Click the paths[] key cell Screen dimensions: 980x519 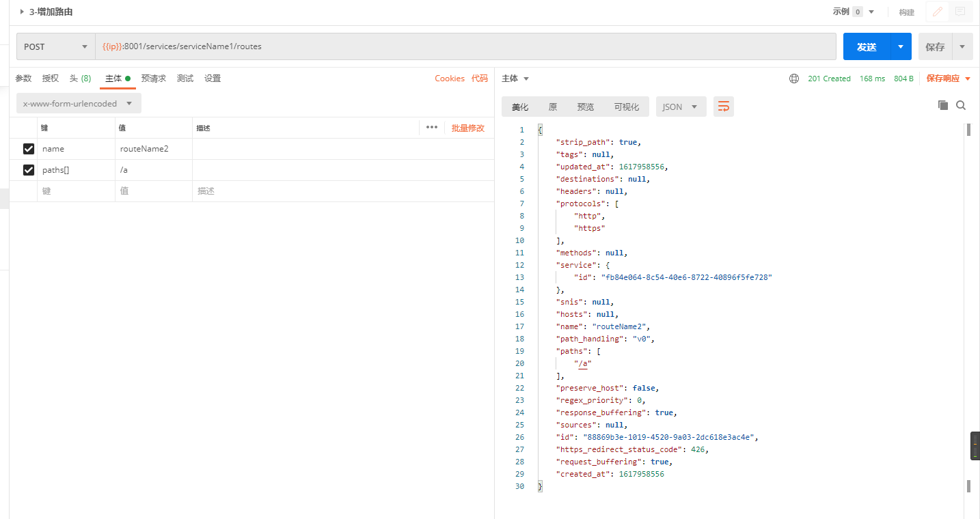point(76,170)
